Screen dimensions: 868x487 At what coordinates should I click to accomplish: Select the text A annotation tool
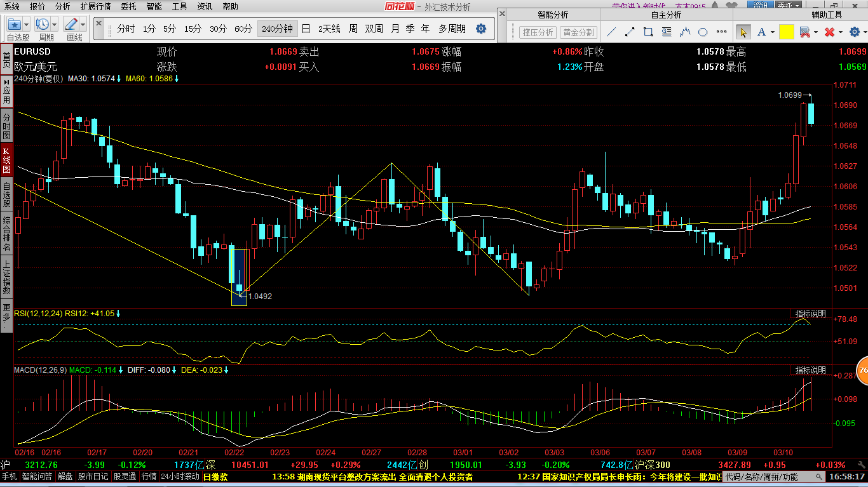tap(762, 32)
